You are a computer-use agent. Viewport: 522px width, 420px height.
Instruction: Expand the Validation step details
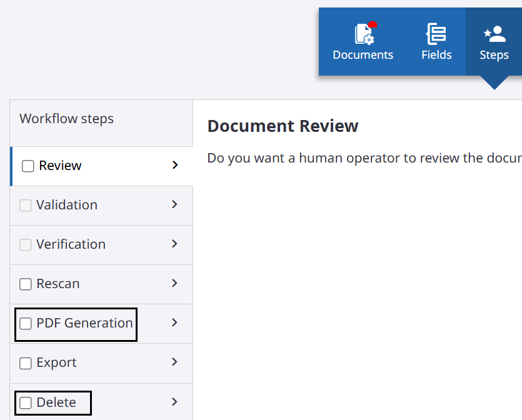tap(174, 205)
